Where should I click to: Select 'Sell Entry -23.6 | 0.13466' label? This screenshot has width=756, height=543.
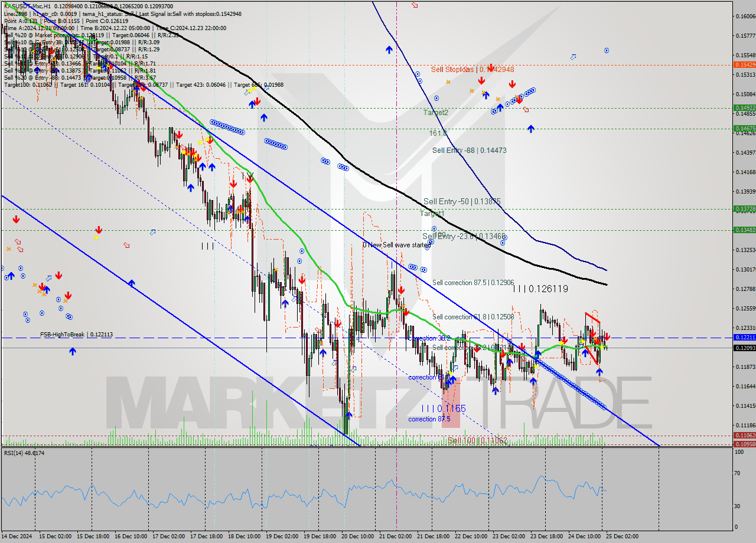click(464, 236)
